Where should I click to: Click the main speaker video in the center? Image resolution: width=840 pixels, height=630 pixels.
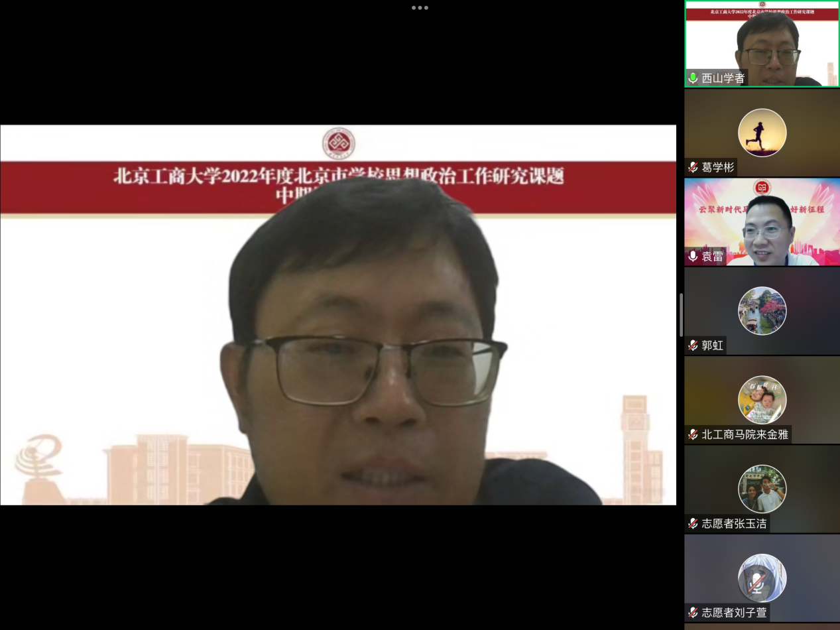click(x=338, y=315)
